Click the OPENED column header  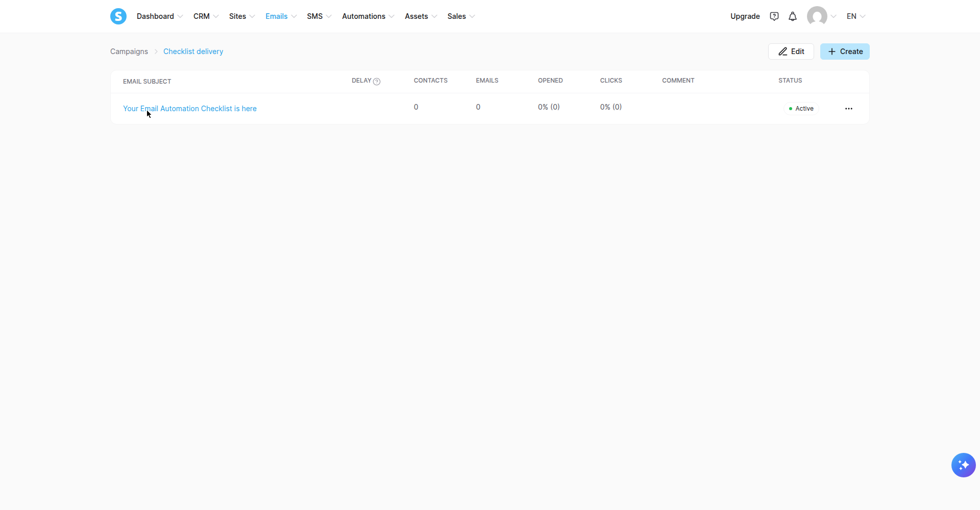550,81
